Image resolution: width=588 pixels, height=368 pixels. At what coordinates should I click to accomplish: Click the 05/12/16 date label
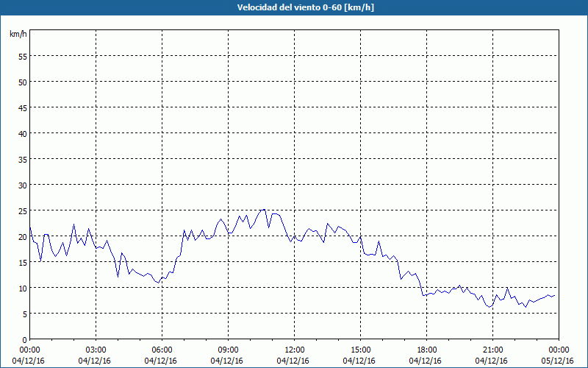click(x=558, y=361)
